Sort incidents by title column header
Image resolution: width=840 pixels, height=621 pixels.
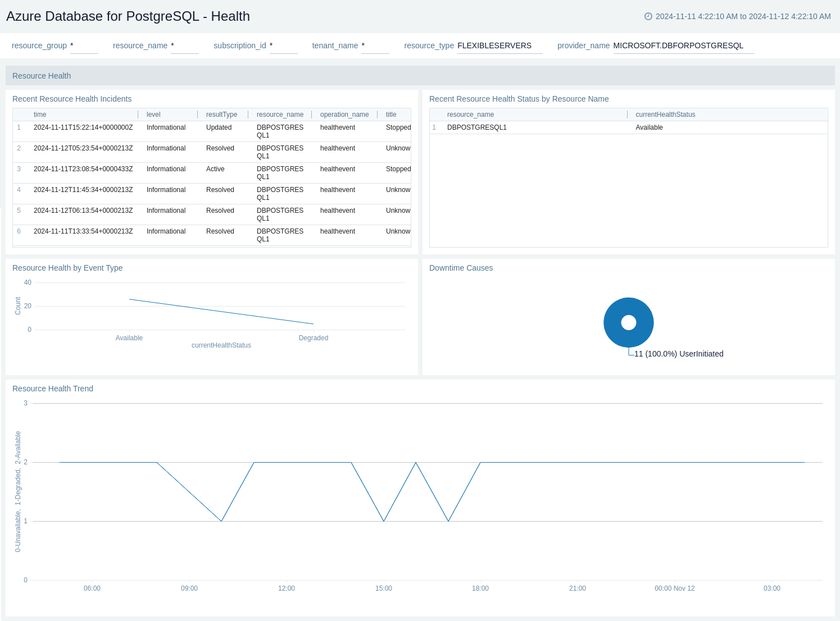[391, 115]
